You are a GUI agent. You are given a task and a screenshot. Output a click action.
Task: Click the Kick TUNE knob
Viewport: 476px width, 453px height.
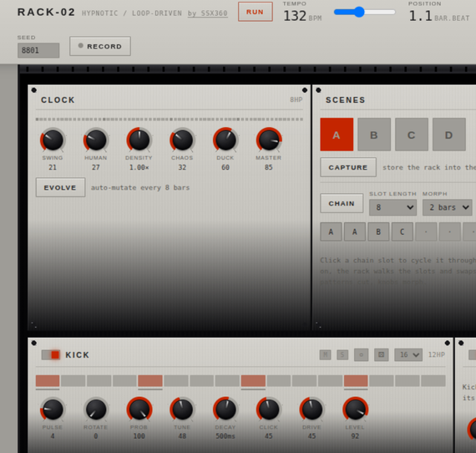pos(182,410)
